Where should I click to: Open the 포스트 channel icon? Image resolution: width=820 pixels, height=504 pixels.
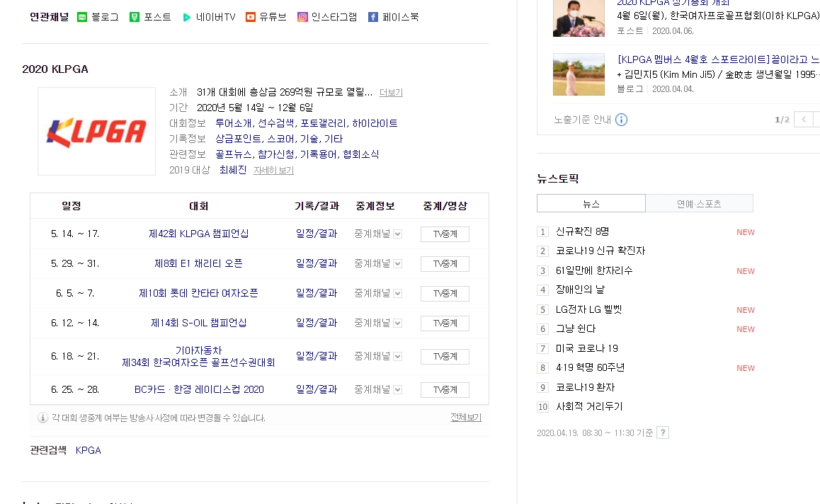coord(135,17)
